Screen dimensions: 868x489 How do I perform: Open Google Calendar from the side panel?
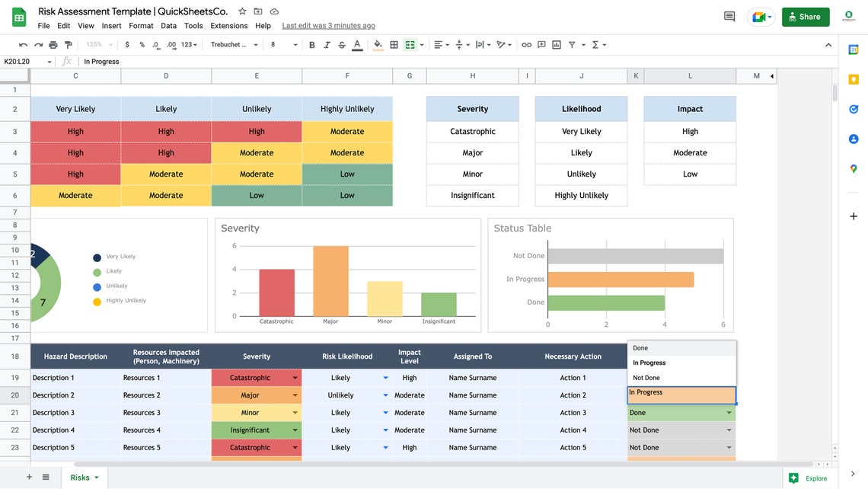853,50
